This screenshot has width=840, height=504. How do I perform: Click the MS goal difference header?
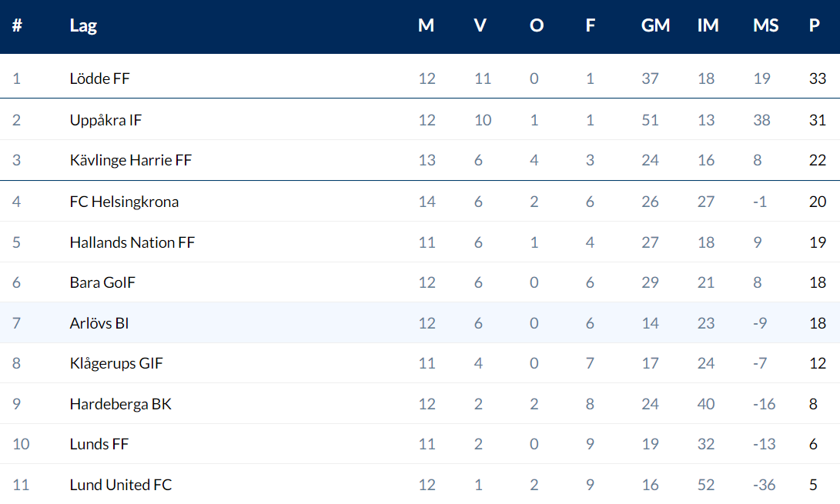click(765, 25)
